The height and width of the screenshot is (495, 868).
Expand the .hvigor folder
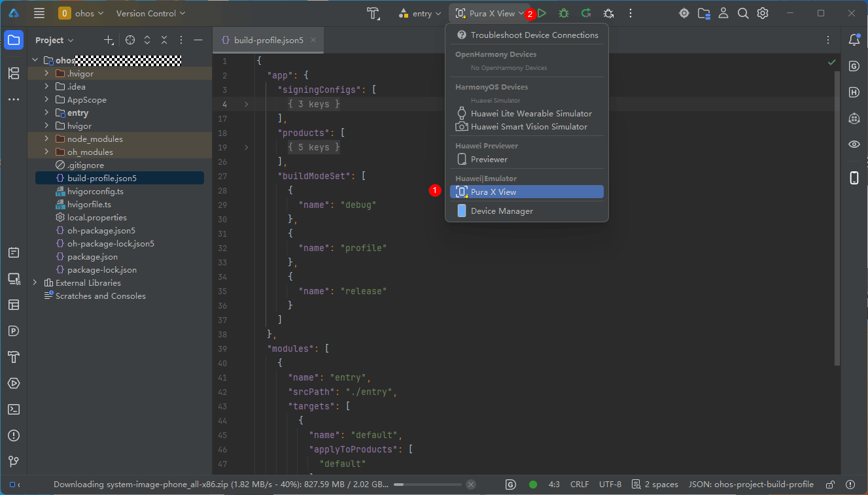(46, 73)
